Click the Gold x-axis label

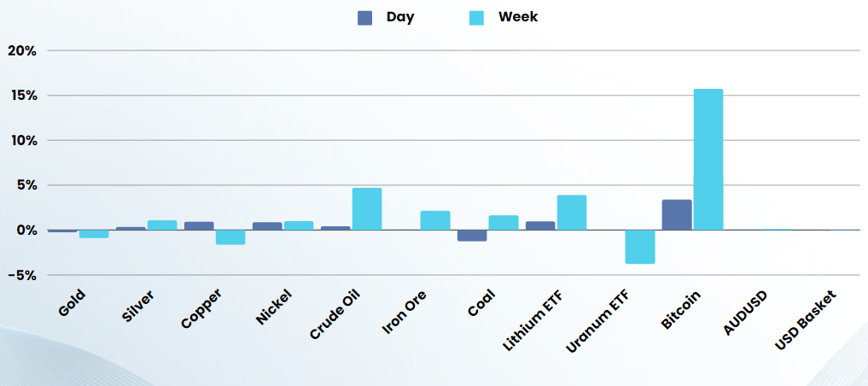click(72, 304)
